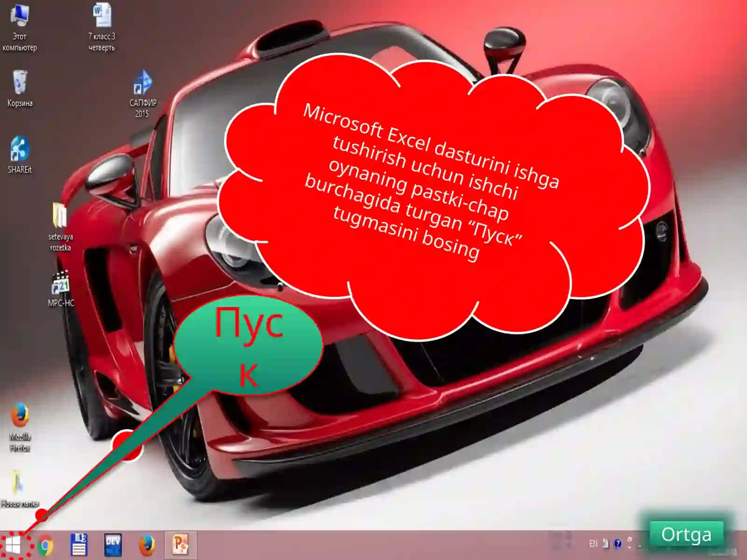Screen dimensions: 747x560
Task: Click the Windows Start (Пуск) button
Action: (13, 545)
